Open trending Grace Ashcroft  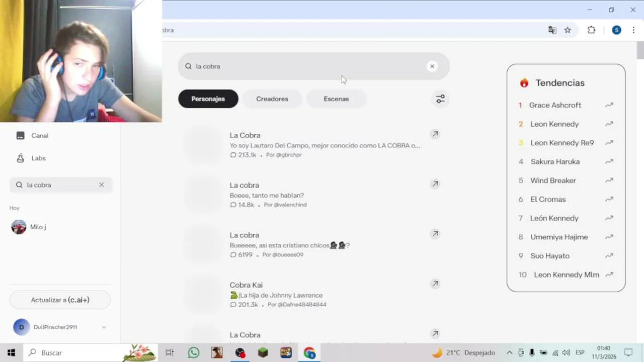pyautogui.click(x=555, y=105)
